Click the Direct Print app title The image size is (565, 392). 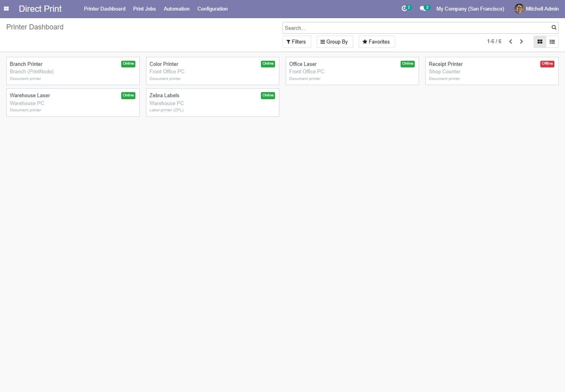(x=40, y=8)
